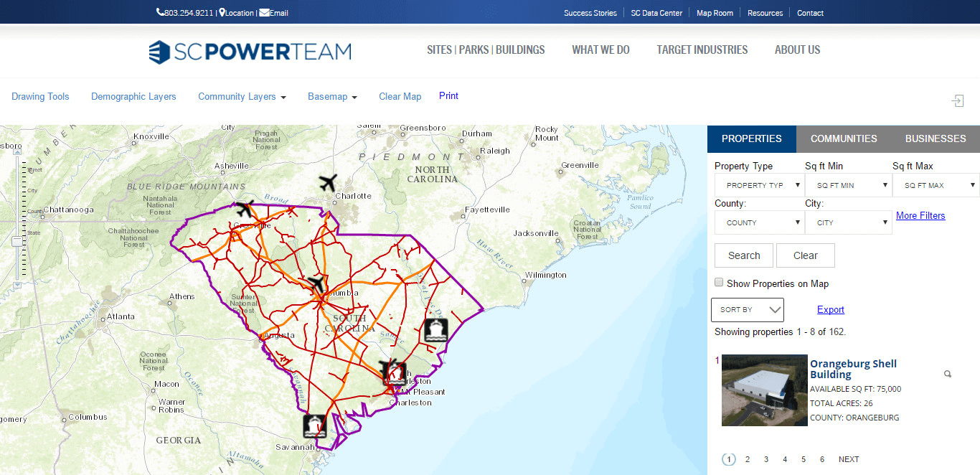Open the Map Room link

(x=715, y=13)
